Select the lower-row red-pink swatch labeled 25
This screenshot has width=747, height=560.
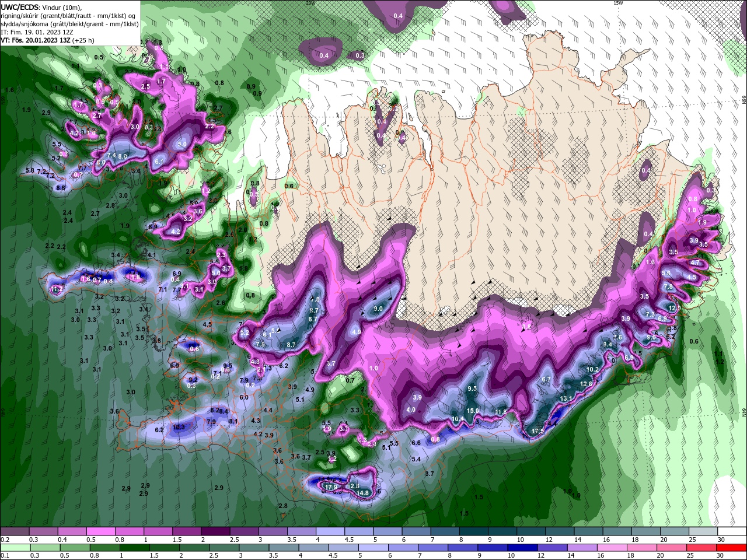coord(702,548)
